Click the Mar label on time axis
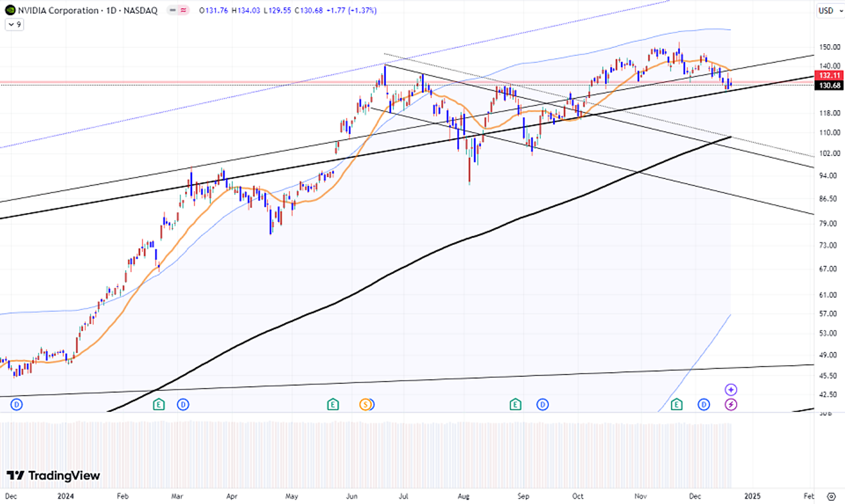Screen dimensions: 845x504 177,496
